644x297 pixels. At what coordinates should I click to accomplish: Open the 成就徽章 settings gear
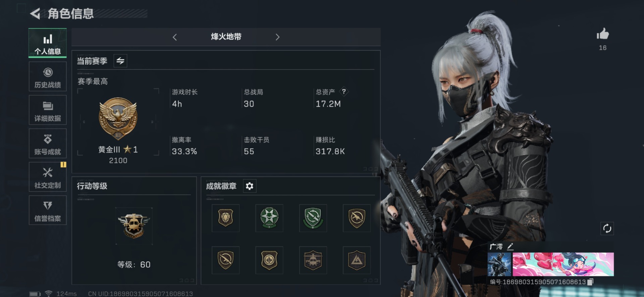[250, 186]
